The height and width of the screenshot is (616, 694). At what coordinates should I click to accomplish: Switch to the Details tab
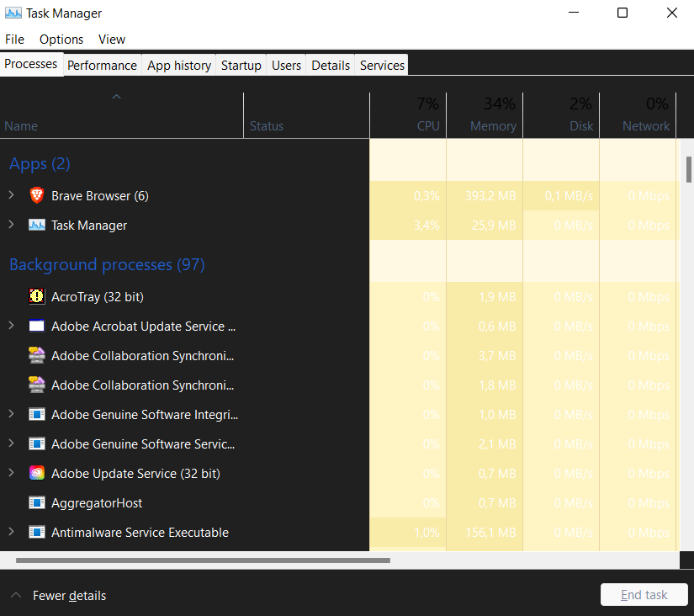(x=331, y=66)
